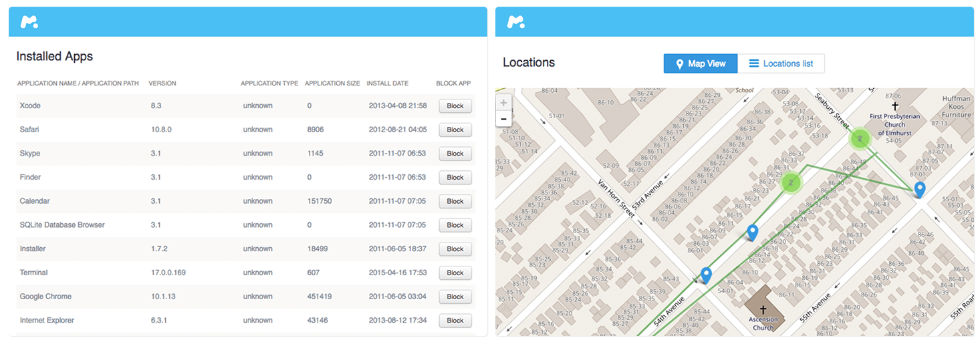
Task: Switch to Locations list tab
Action: tap(781, 63)
